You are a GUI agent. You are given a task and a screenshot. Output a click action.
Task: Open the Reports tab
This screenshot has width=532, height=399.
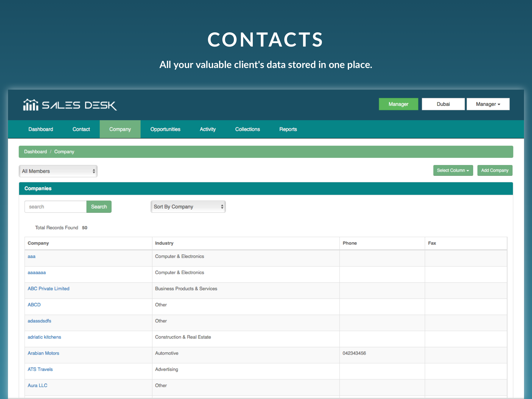(x=288, y=129)
